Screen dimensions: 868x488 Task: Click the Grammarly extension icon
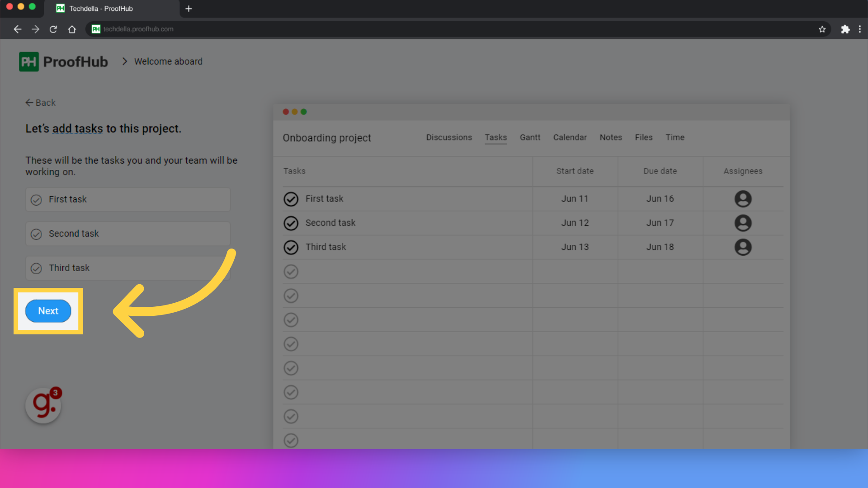tap(43, 405)
